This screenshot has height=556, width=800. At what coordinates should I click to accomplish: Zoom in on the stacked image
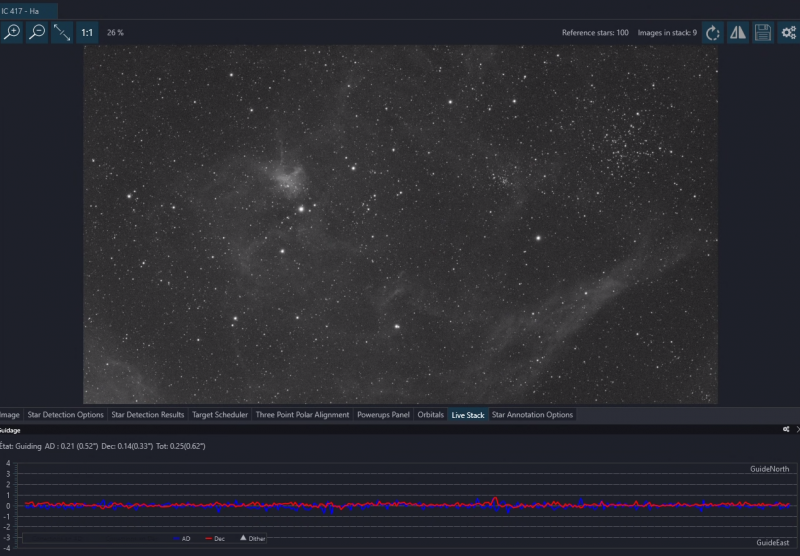point(12,33)
